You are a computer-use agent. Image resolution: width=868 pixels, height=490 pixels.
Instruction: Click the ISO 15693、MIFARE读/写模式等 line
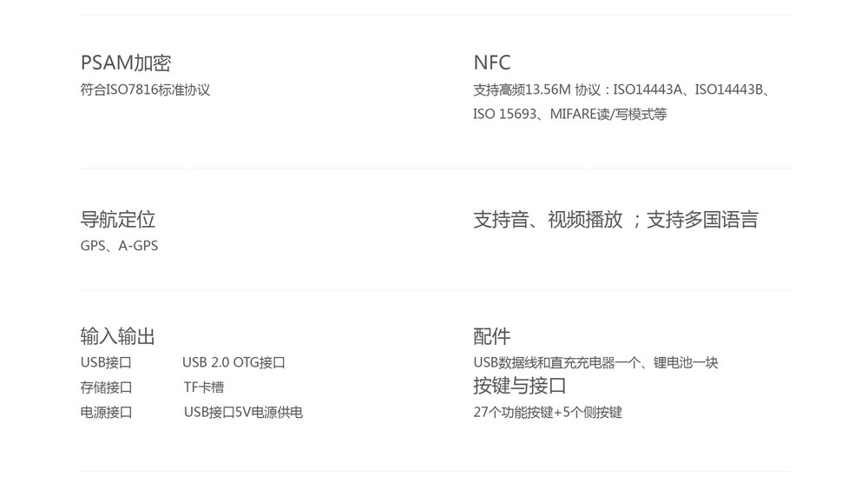coord(569,114)
